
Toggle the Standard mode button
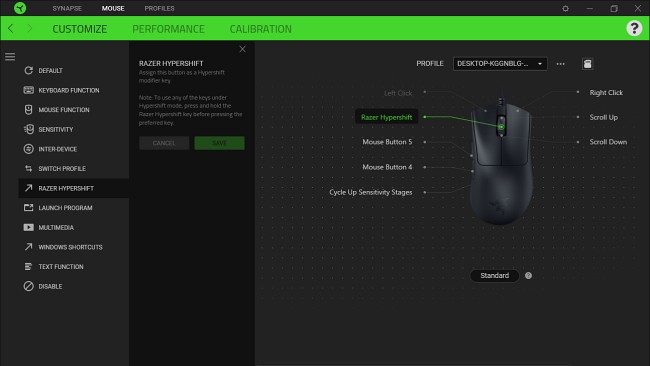[x=495, y=276]
